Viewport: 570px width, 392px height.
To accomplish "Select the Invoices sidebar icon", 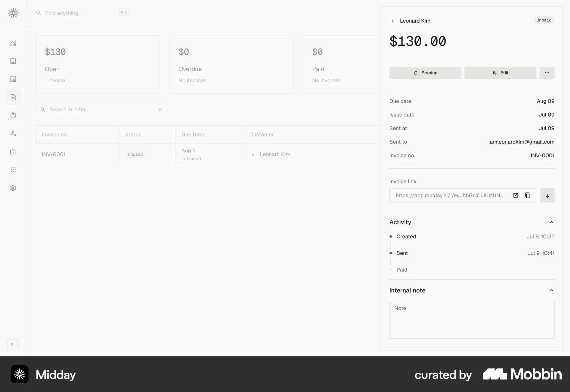I will (13, 97).
